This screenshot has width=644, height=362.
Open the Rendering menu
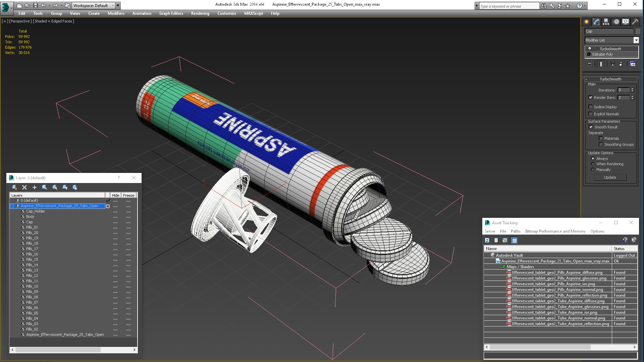point(200,13)
